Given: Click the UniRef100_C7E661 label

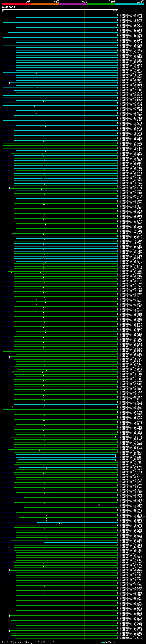Looking at the screenshot, I should [x=131, y=371].
